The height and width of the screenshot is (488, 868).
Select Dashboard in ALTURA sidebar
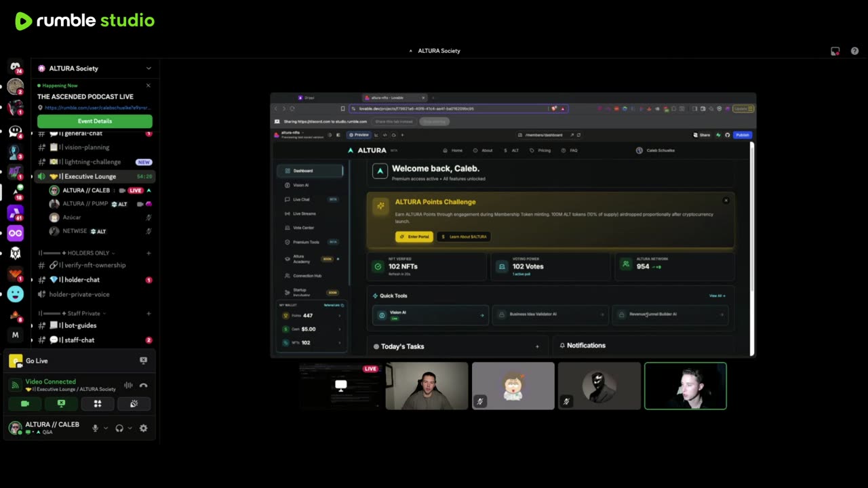tap(310, 171)
